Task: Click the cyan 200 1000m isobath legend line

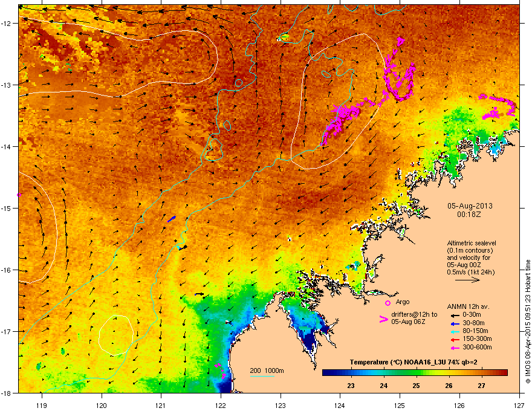Action: pyautogui.click(x=262, y=376)
